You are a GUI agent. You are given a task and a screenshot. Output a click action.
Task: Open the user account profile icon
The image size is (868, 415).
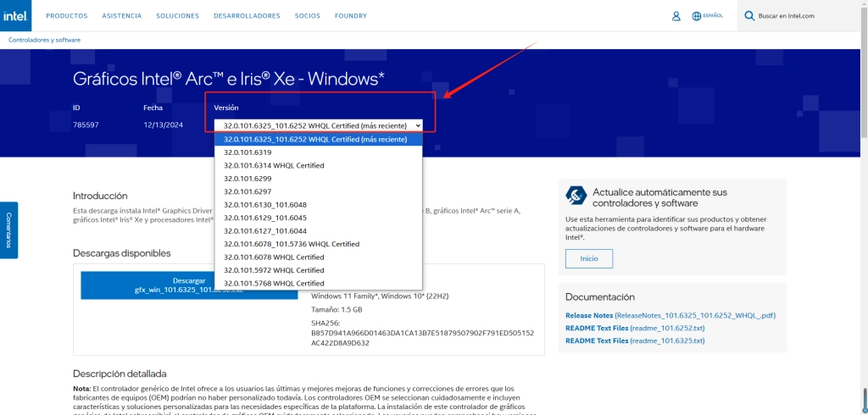pos(676,16)
